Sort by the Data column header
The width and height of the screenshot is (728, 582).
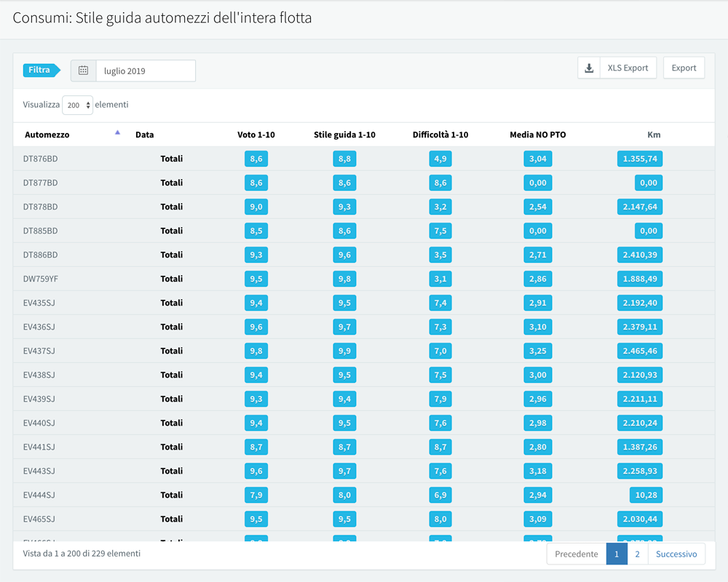145,135
